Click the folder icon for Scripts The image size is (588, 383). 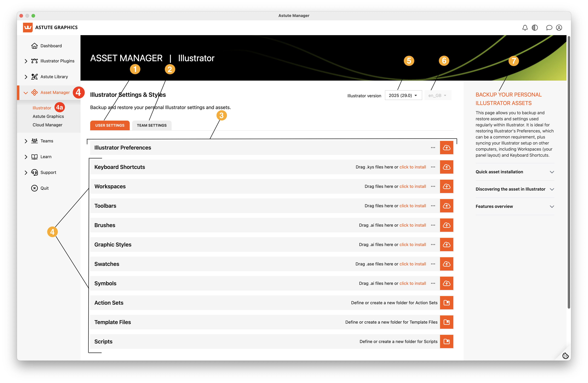click(446, 341)
